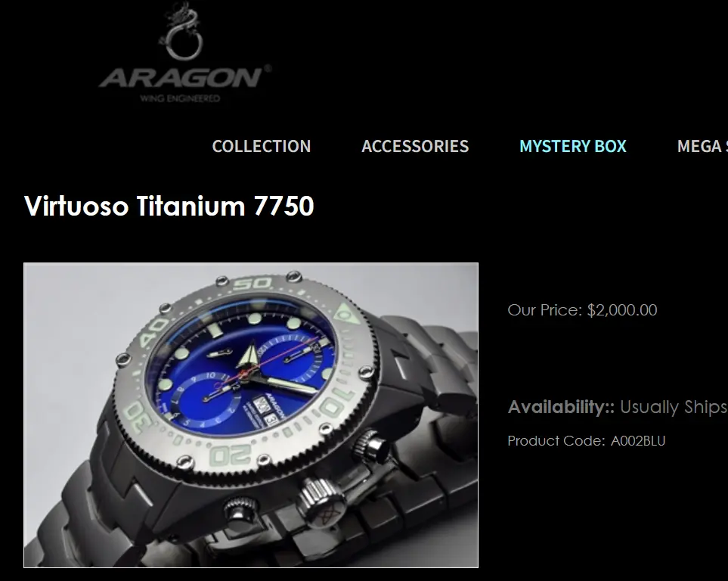Image resolution: width=728 pixels, height=581 pixels.
Task: Select the Our Price label
Action: pos(544,310)
